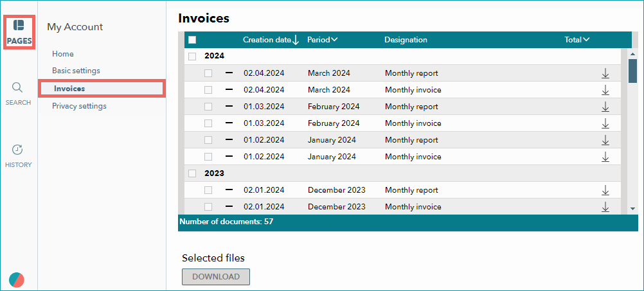Check the March 2024 Monthly invoice row
Screen dimensions: 644x291
[208, 90]
